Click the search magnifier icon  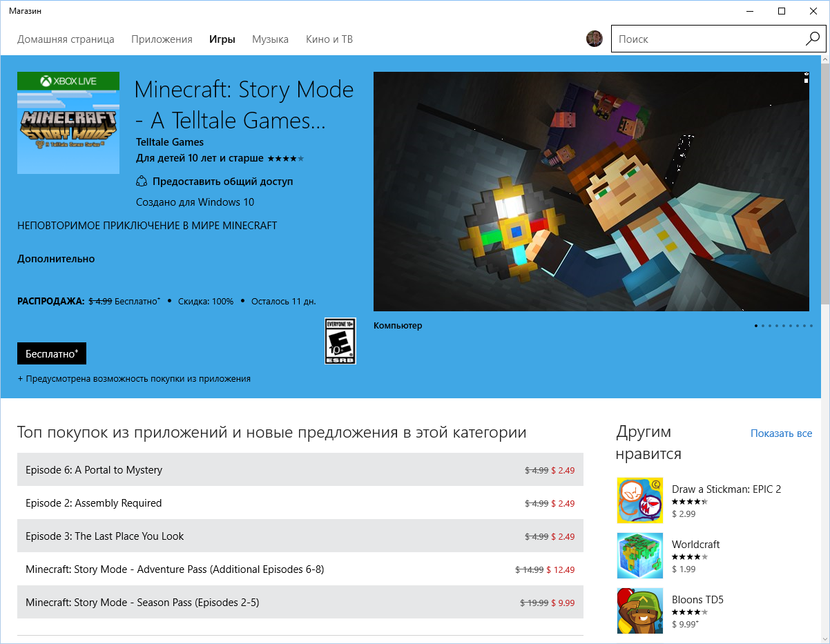[812, 39]
